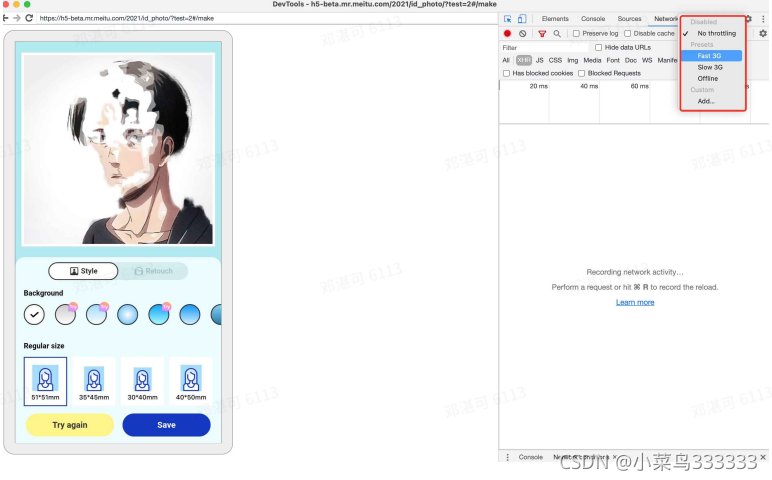Screen dimensions: 772x480
Task: Open DevTools three-dot menu
Action: [x=764, y=19]
